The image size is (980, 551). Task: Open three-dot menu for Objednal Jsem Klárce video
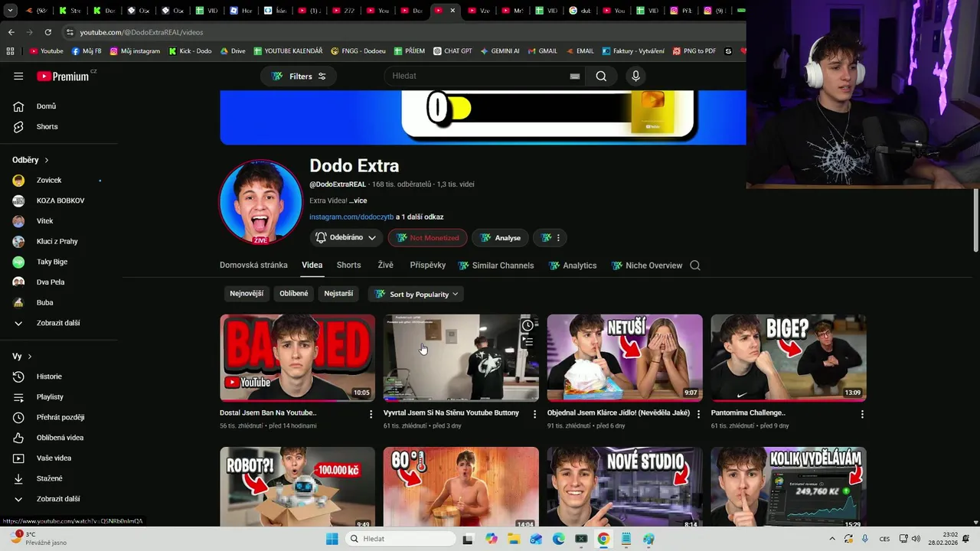[x=698, y=414]
